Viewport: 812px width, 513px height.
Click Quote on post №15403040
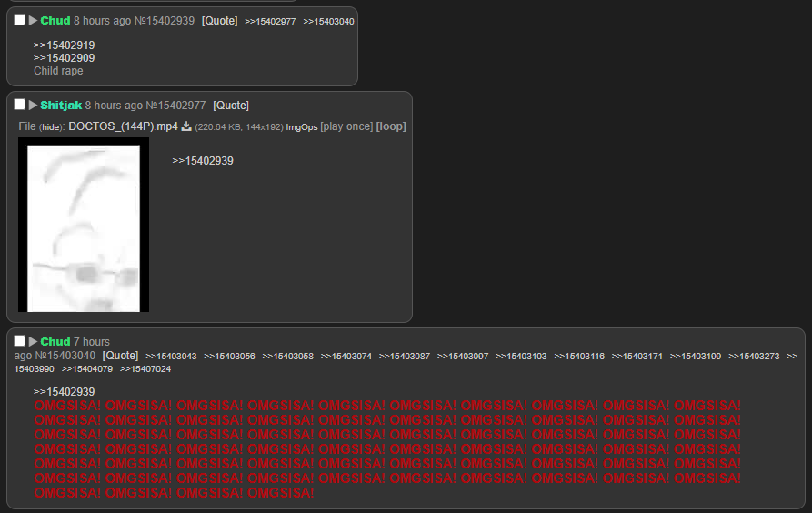[120, 356]
